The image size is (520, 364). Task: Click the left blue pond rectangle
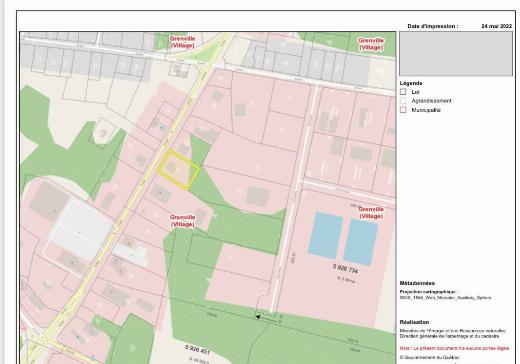[326, 235]
